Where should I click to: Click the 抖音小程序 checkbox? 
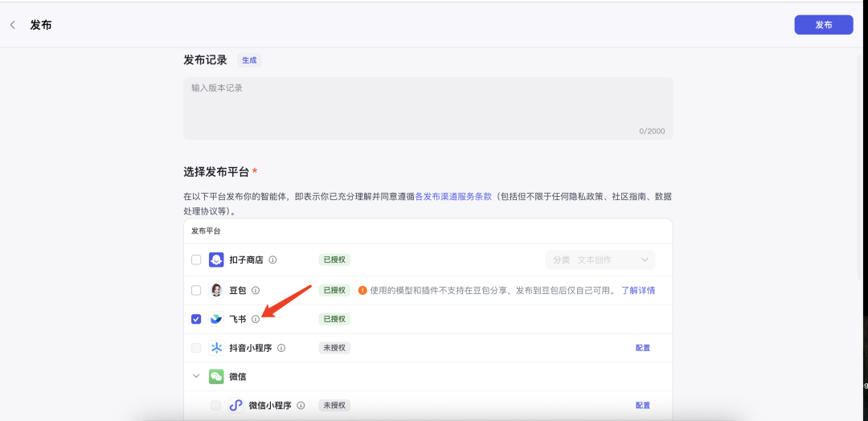(196, 348)
